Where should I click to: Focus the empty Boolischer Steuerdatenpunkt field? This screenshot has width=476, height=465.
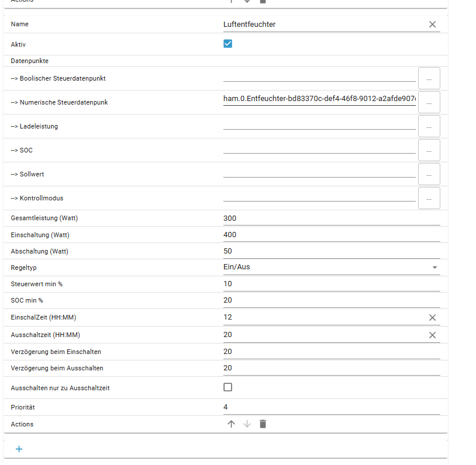pos(319,75)
